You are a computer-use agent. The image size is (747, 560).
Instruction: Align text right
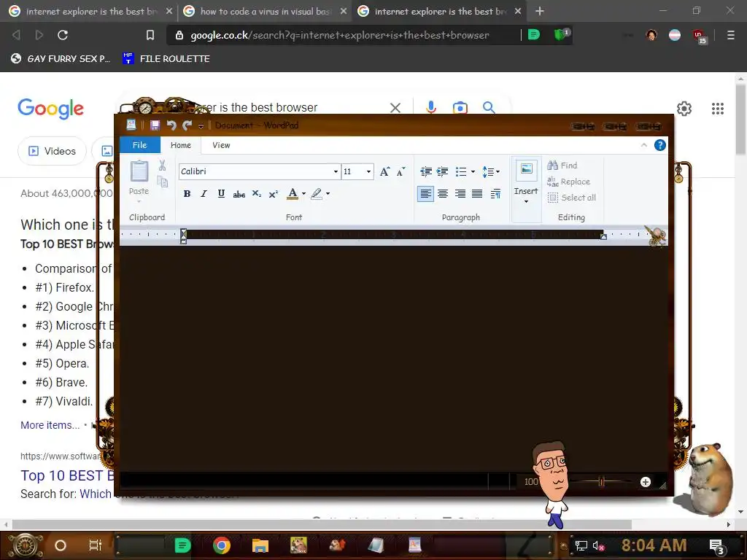coord(460,194)
